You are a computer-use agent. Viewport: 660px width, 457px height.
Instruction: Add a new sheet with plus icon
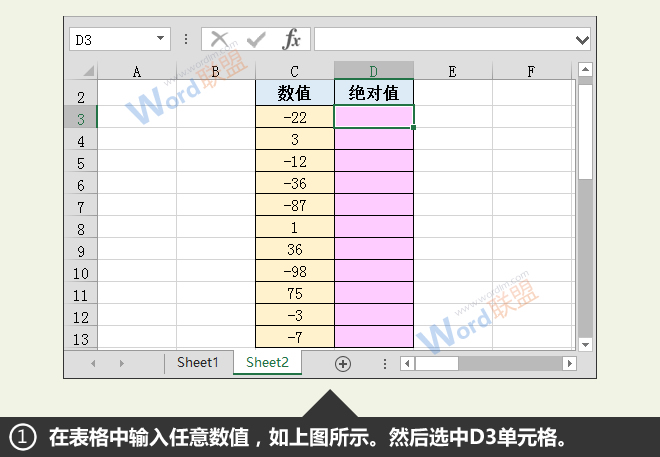point(343,364)
